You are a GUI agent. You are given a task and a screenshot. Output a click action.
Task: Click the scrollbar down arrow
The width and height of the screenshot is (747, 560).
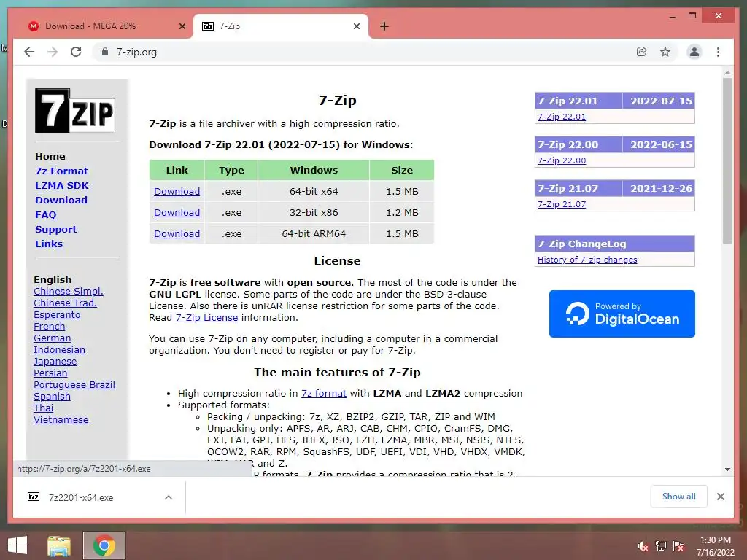727,470
